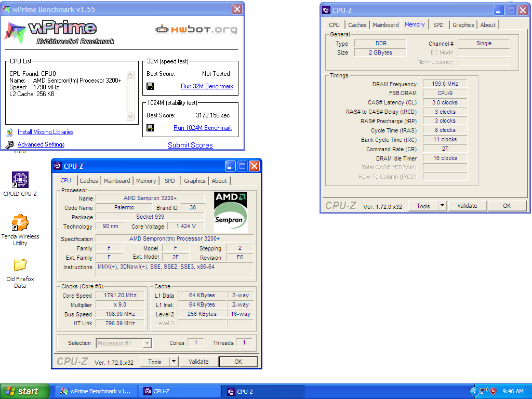Click the up arrow of CPU List scrollbar
Screen dimensions: 532x399
pos(130,74)
